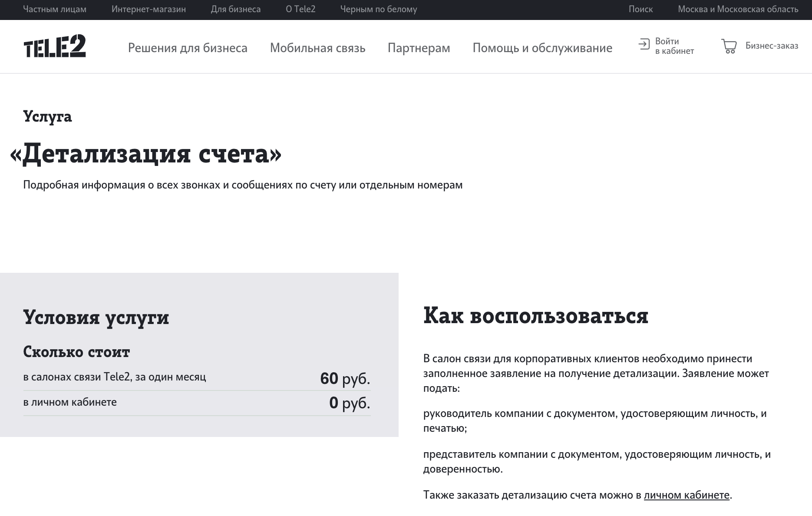Click Услуга label above title
Screen dimensions: 812x516
click(x=47, y=116)
